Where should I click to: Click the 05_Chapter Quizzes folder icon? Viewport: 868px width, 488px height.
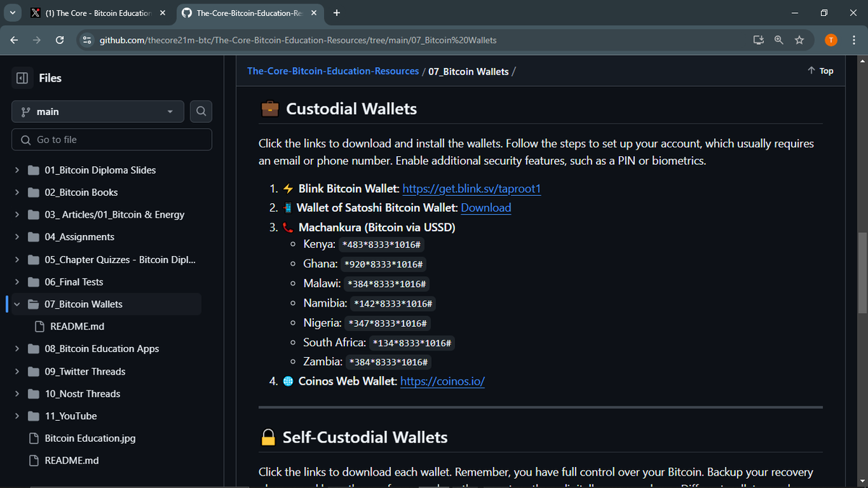(33, 260)
